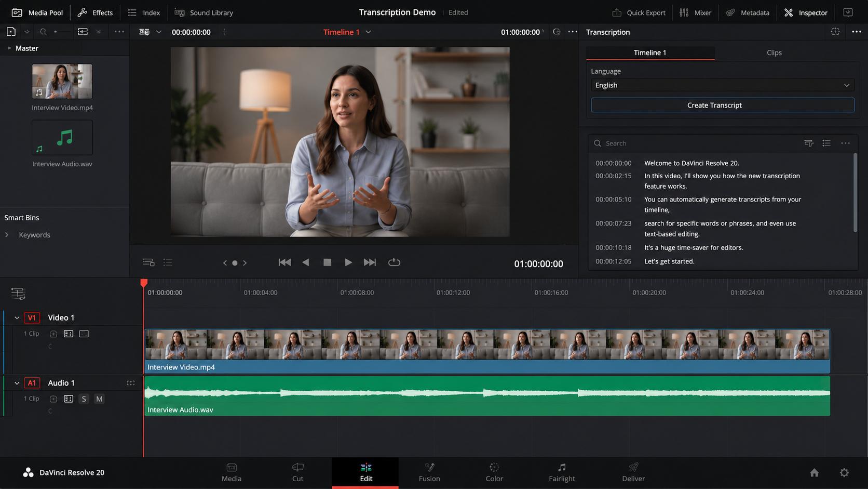Click the home project manager icon

coord(814,472)
